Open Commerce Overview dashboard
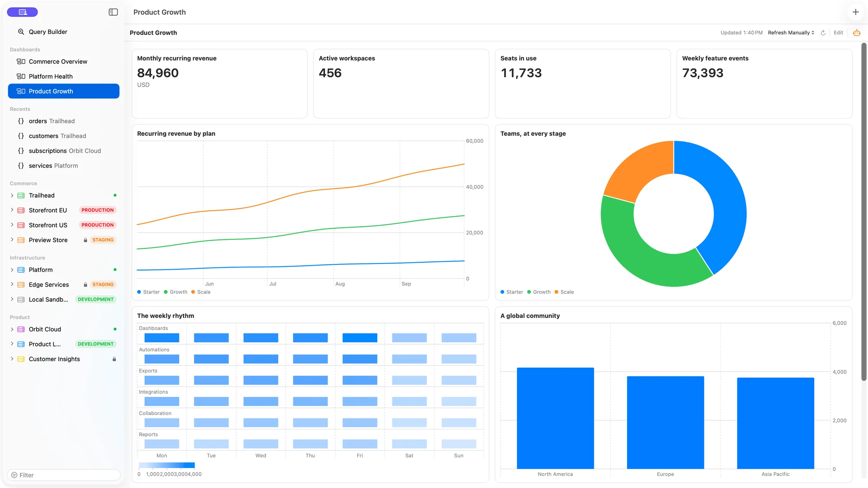This screenshot has height=488, width=868. point(64,62)
